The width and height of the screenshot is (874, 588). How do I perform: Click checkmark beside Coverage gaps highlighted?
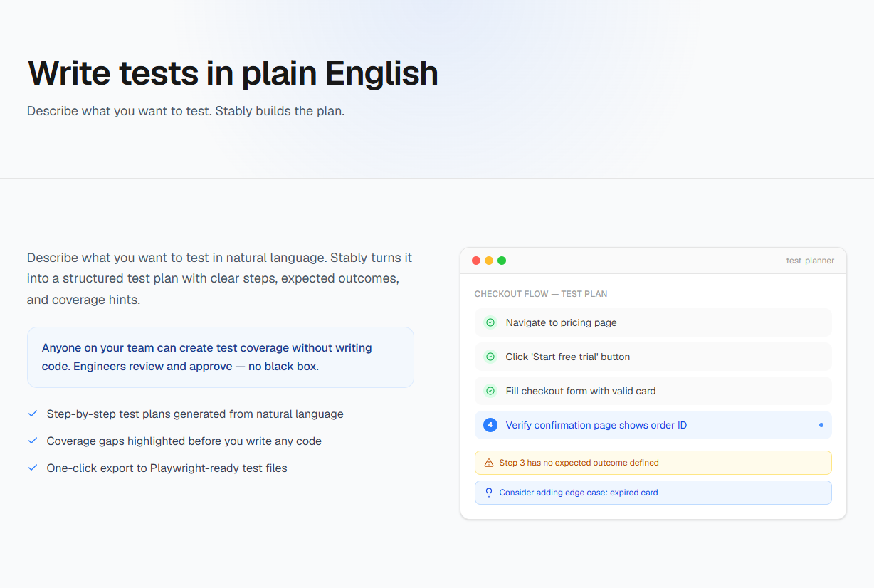tap(32, 441)
